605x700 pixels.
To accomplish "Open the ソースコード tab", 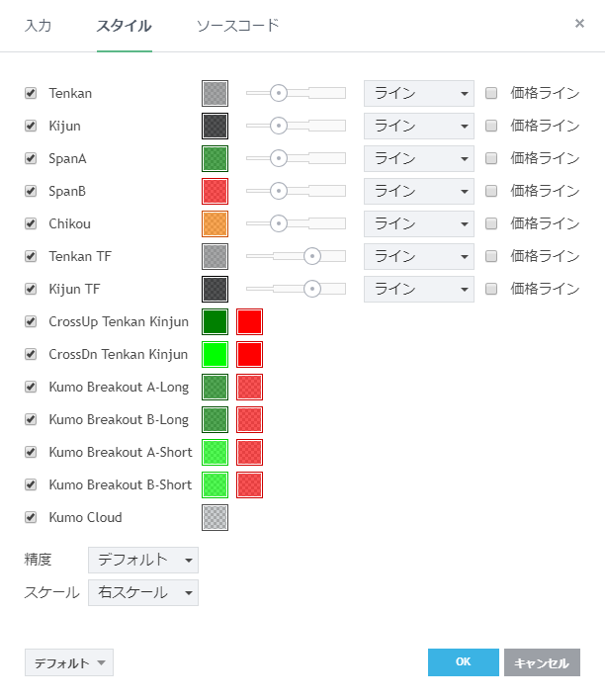I will (237, 26).
